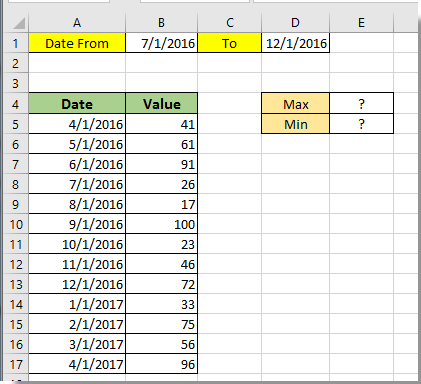Select the Max result cell with question mark
The height and width of the screenshot is (384, 421).
coord(361,104)
